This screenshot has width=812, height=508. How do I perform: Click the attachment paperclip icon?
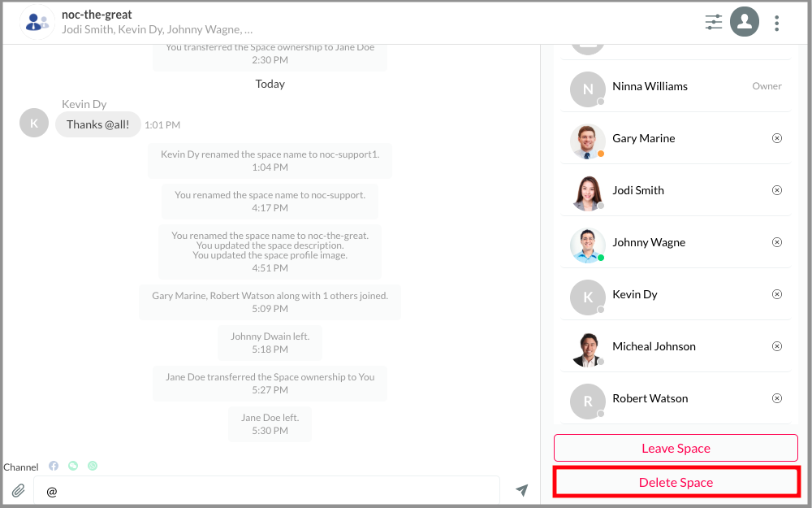(18, 490)
